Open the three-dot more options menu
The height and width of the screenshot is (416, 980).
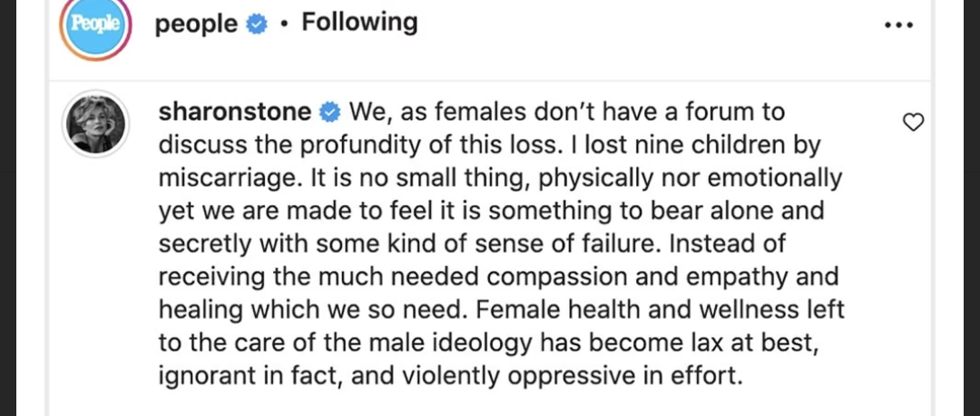pos(899,25)
